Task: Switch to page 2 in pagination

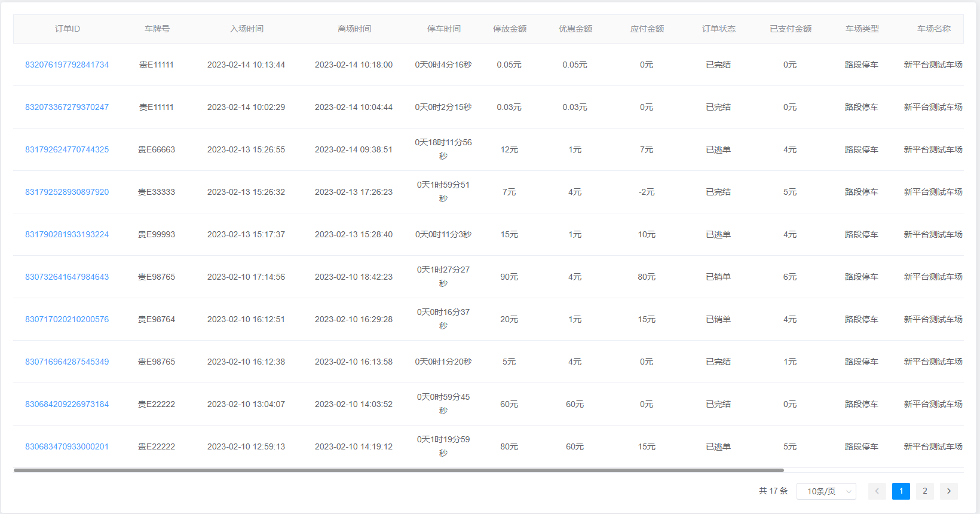Action: point(924,491)
